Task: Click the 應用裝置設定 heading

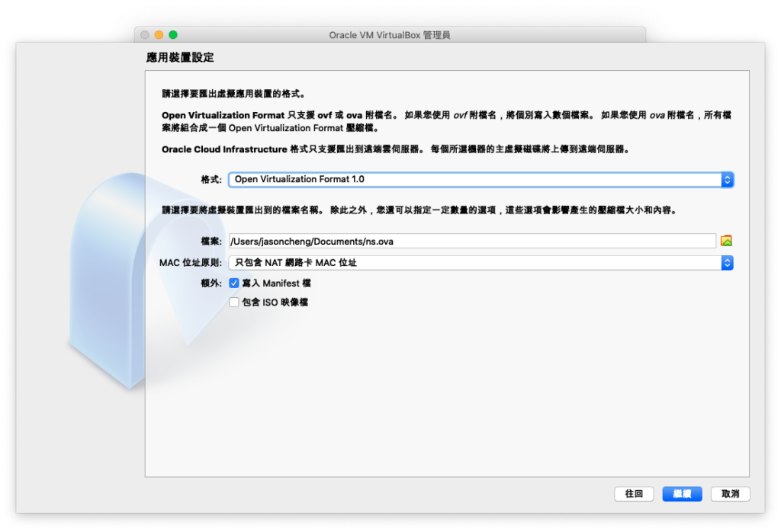Action: 180,57
